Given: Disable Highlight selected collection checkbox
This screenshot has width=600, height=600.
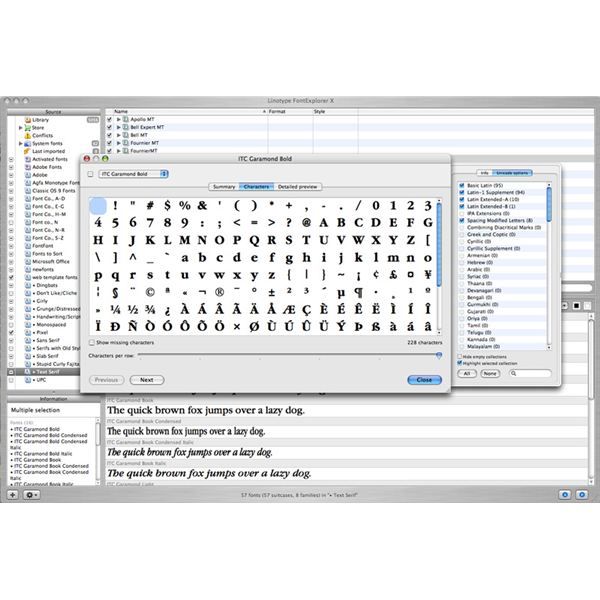Looking at the screenshot, I should (x=460, y=363).
